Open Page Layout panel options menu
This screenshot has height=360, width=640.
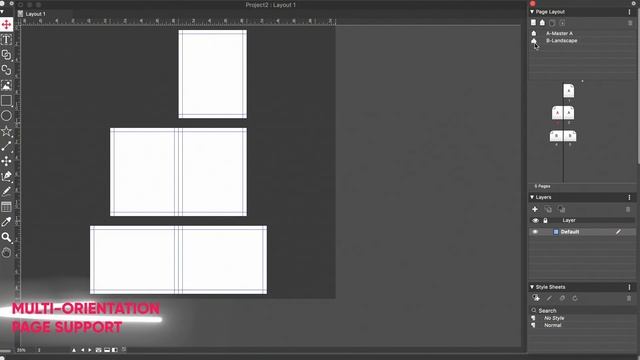coord(629,12)
